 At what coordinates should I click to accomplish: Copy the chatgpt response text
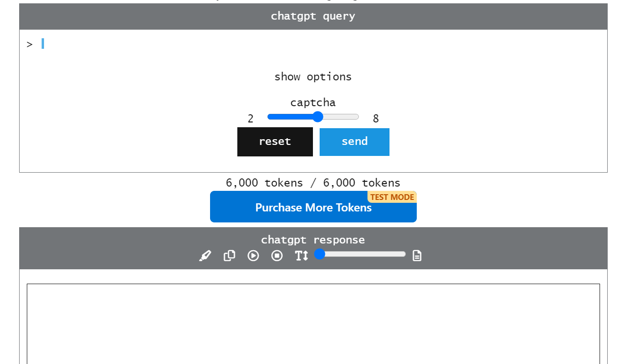click(229, 255)
